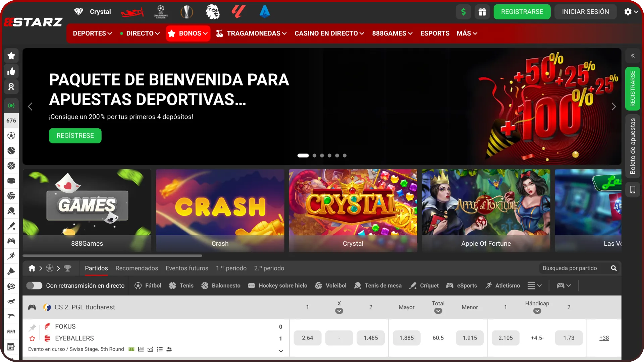The width and height of the screenshot is (644, 362).
Task: Open the Champions League logo in top bar
Action: [x=161, y=11]
